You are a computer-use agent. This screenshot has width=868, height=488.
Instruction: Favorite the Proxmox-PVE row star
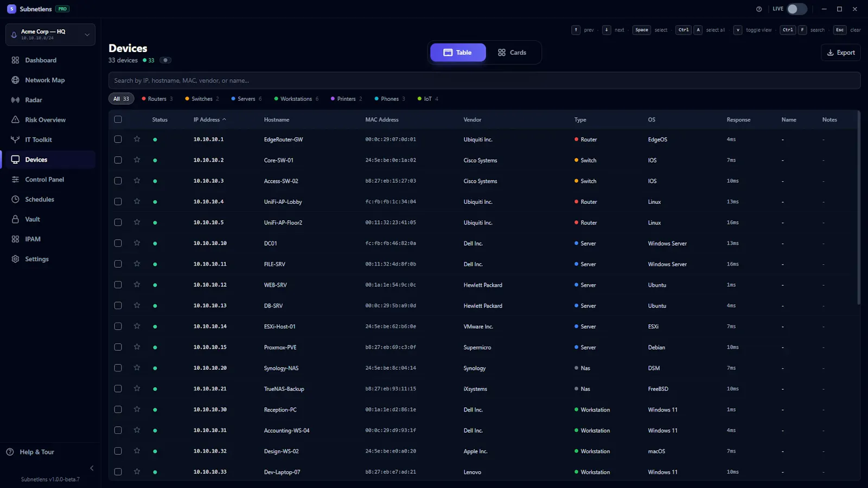coord(137,347)
